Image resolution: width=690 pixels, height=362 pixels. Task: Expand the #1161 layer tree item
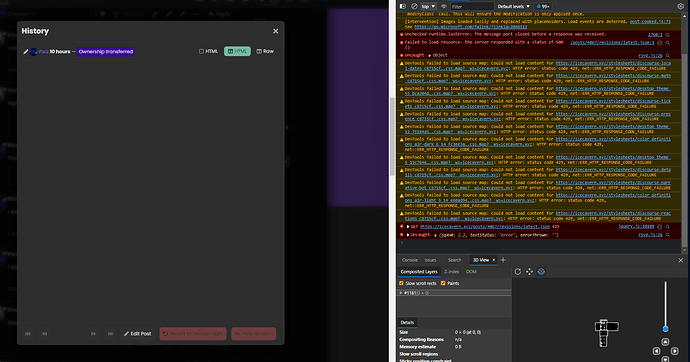pyautogui.click(x=400, y=293)
